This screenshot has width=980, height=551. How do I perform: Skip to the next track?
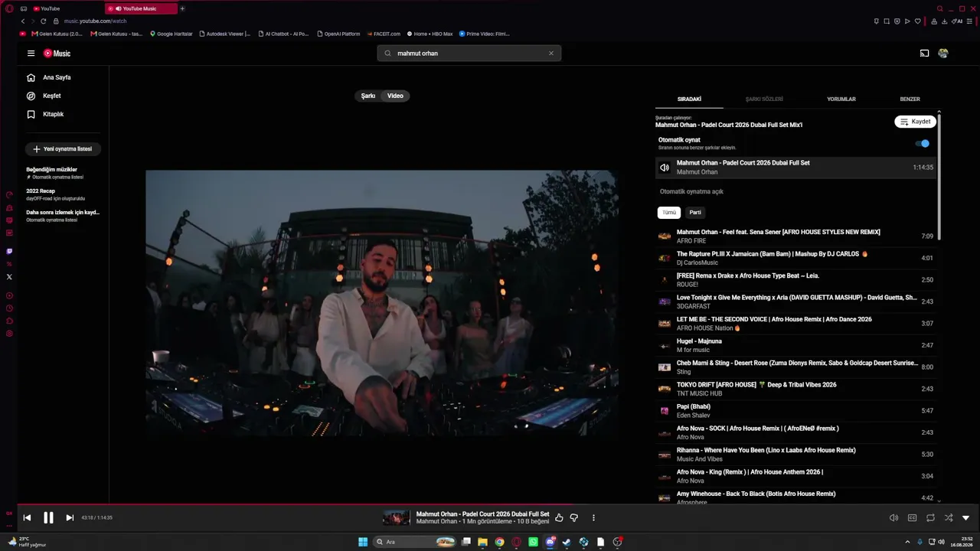click(70, 518)
